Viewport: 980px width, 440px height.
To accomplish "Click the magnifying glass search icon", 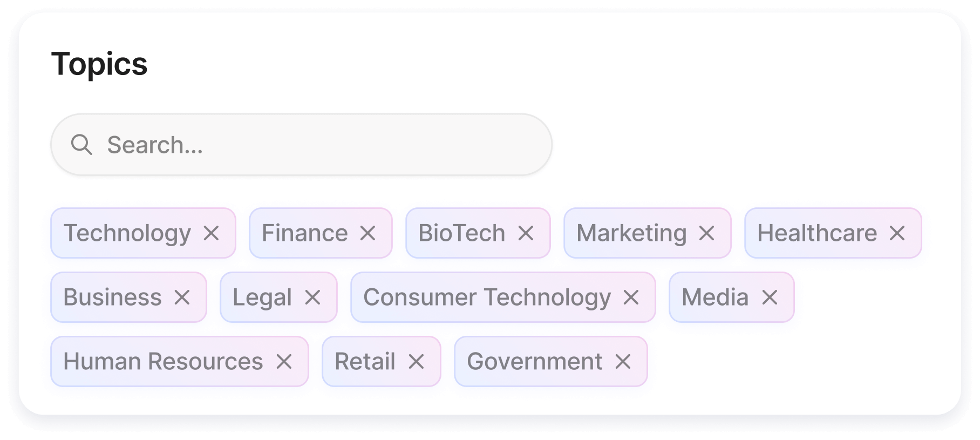I will 81,145.
